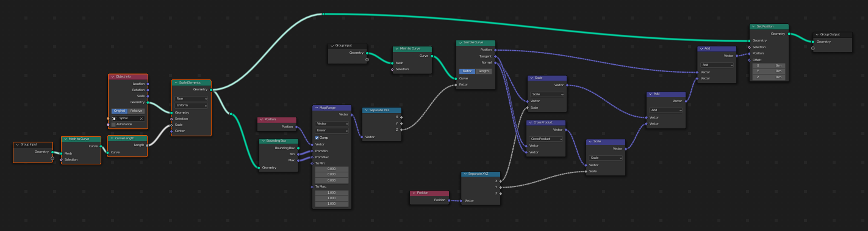Open the Uniform scale mode dropdown
868x231 pixels.
[x=192, y=106]
